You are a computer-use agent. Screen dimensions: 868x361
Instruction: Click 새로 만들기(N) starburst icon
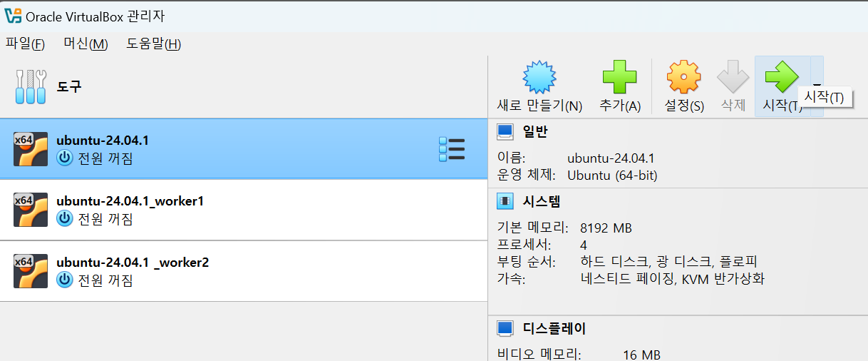coord(539,77)
